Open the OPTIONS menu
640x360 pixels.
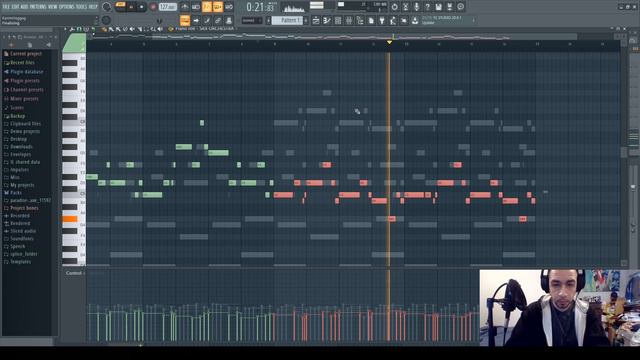(67, 7)
